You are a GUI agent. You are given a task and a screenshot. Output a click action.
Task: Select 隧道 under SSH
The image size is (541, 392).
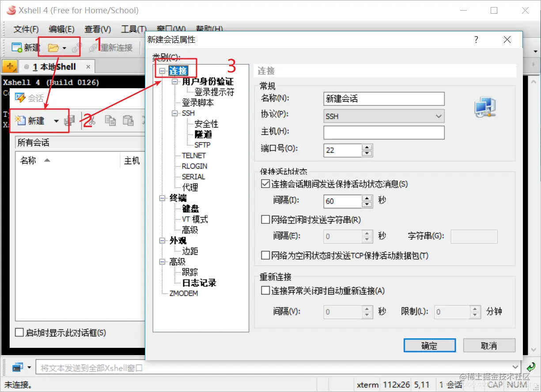(203, 135)
